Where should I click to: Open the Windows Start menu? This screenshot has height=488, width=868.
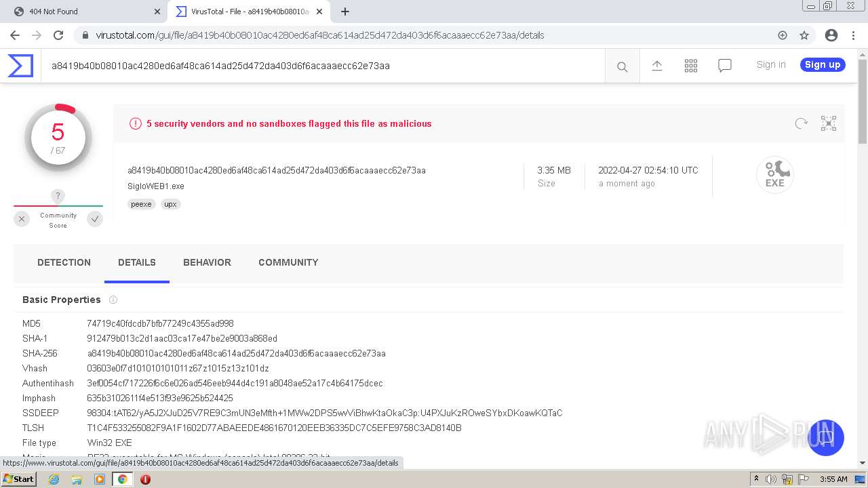tap(18, 479)
